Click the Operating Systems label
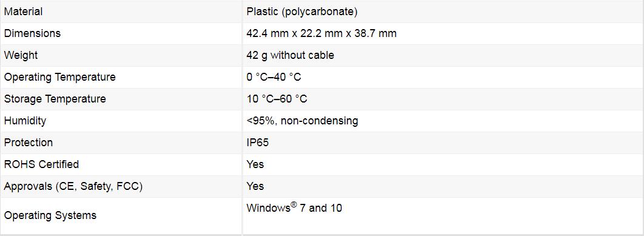This screenshot has width=644, height=236. click(50, 215)
